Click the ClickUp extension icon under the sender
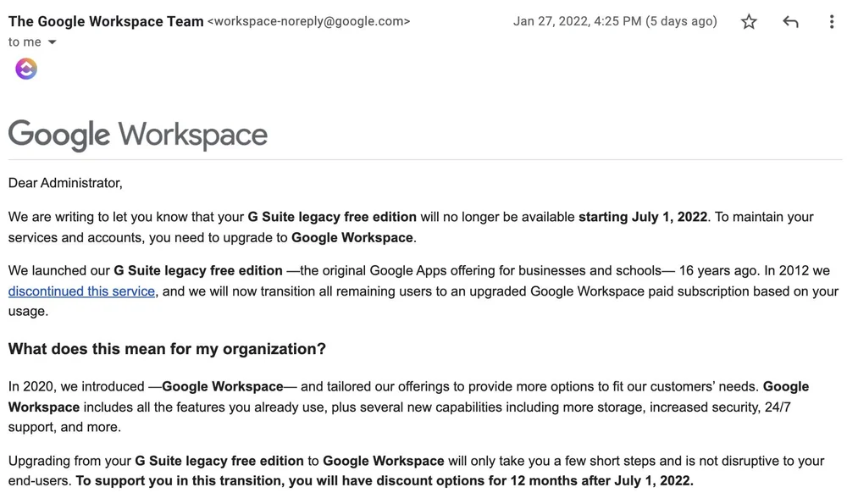 26,69
